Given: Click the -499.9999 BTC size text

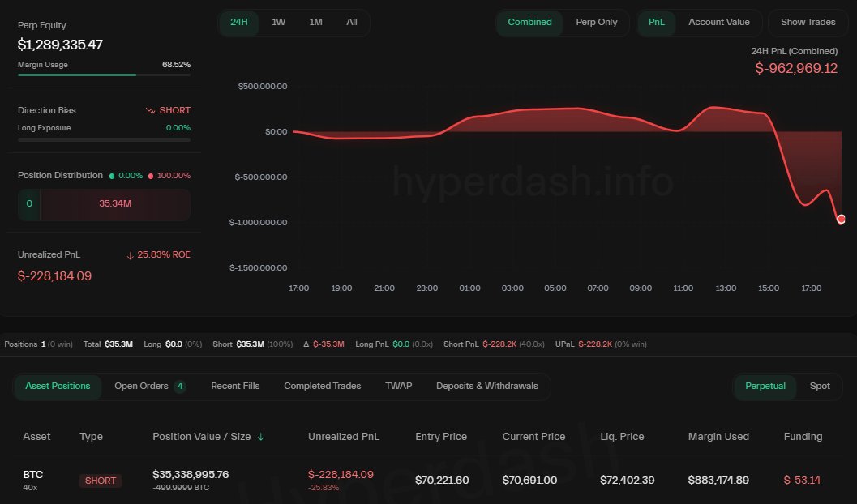Looking at the screenshot, I should pyautogui.click(x=181, y=488).
